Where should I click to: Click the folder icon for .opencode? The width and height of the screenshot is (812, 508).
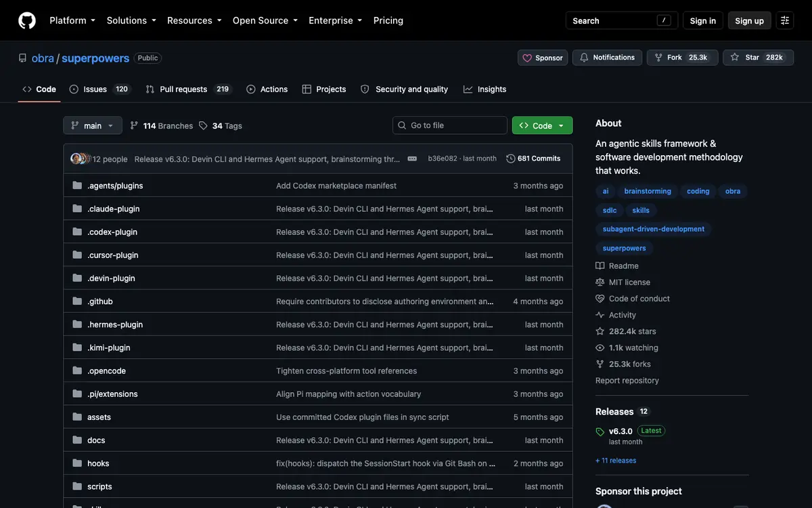(77, 371)
